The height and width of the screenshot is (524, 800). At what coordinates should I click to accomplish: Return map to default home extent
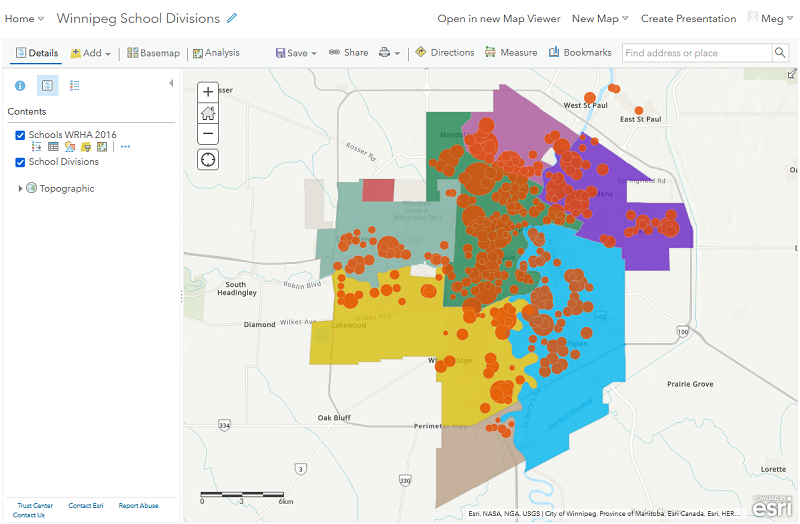pyautogui.click(x=208, y=112)
